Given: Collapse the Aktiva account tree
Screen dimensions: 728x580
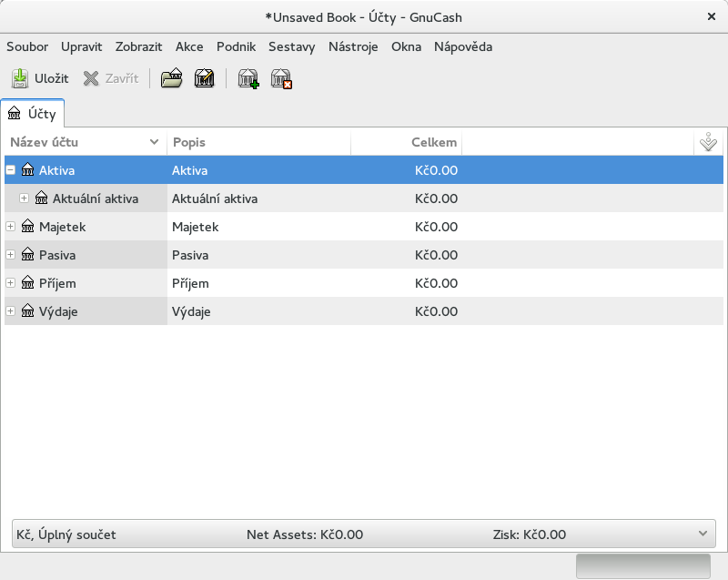Looking at the screenshot, I should pos(11,170).
